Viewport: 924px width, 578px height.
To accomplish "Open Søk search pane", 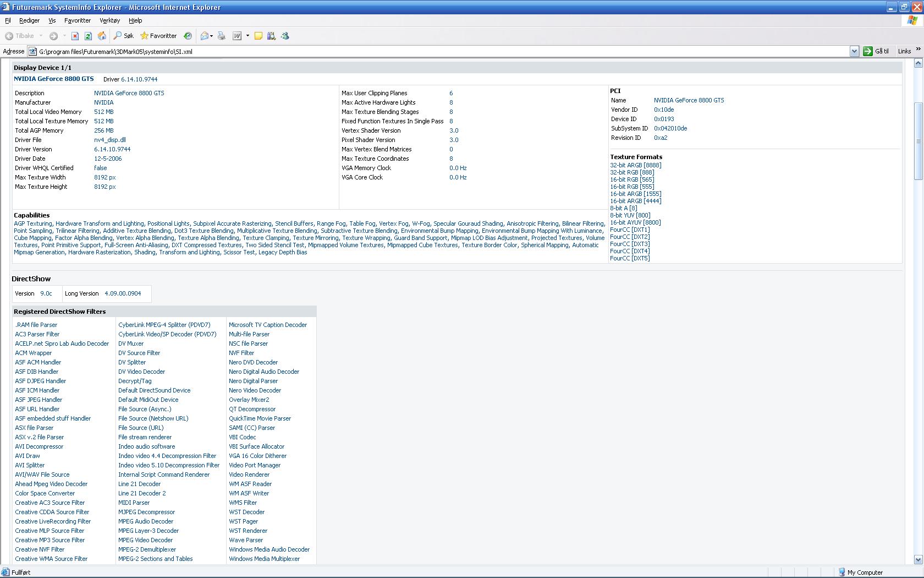I will tap(124, 36).
